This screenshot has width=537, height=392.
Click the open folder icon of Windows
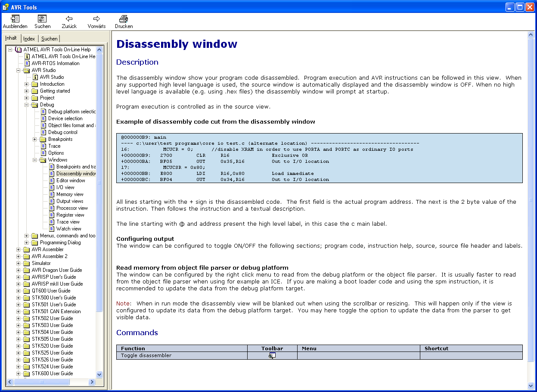click(x=43, y=160)
